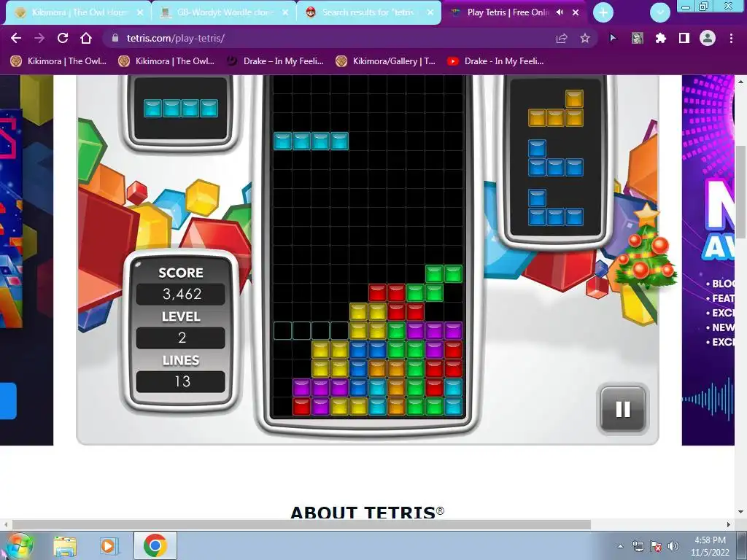Open first Kikimora The Owl bookmark
Image resolution: width=747 pixels, height=560 pixels.
pyautogui.click(x=58, y=61)
